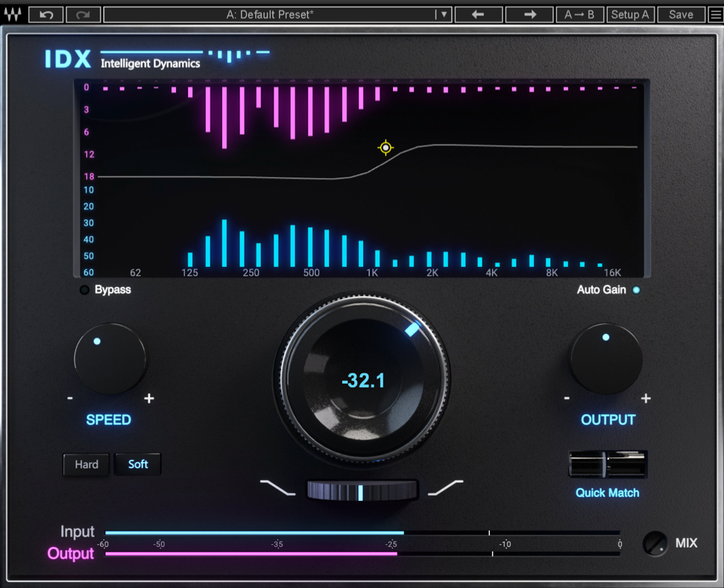
Task: Switch to Soft mode
Action: pos(137,464)
